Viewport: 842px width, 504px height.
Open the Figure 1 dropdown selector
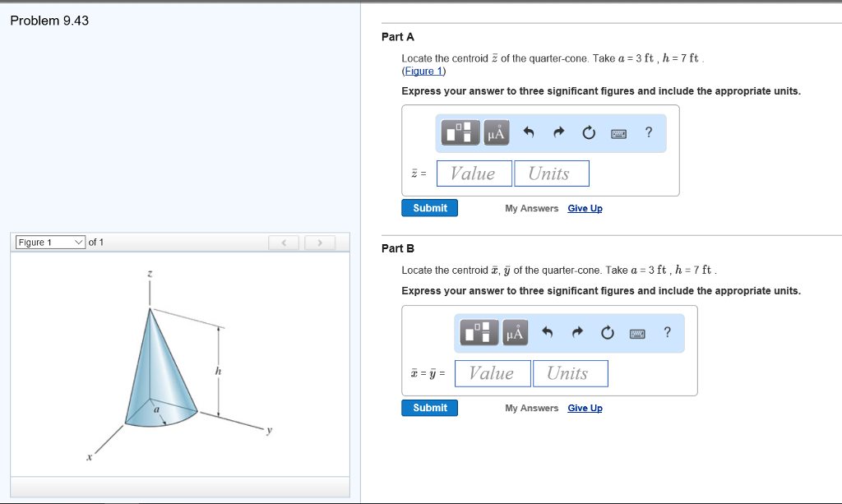pyautogui.click(x=49, y=242)
